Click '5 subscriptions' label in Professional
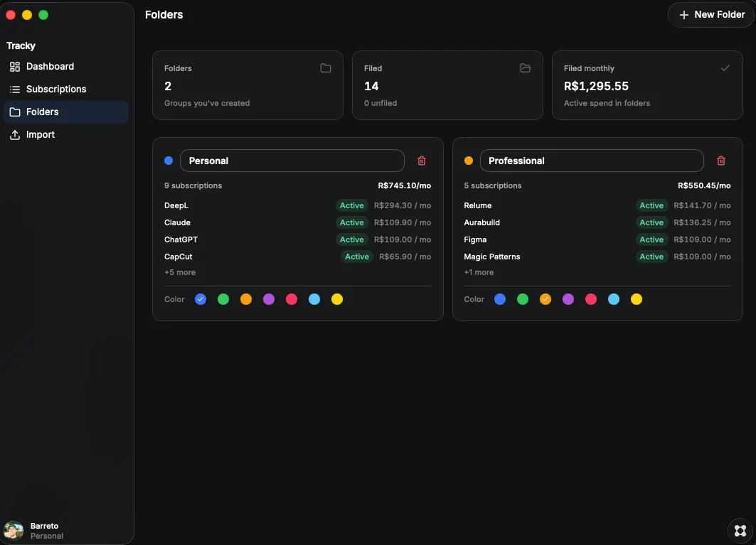The image size is (756, 545). 493,185
